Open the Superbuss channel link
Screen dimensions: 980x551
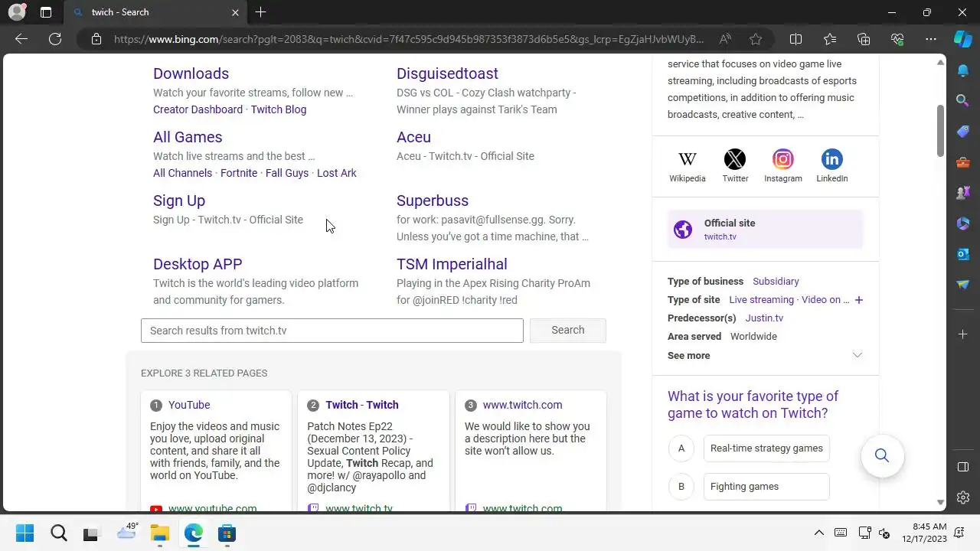(433, 201)
